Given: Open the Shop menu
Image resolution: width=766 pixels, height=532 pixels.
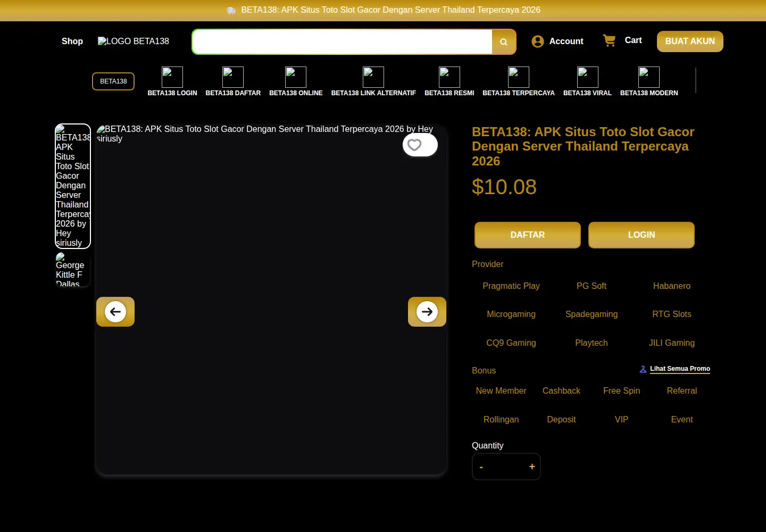Looking at the screenshot, I should coord(72,41).
